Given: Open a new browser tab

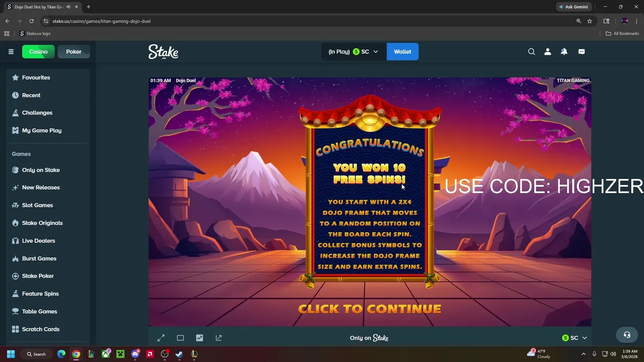Looking at the screenshot, I should pos(89,7).
